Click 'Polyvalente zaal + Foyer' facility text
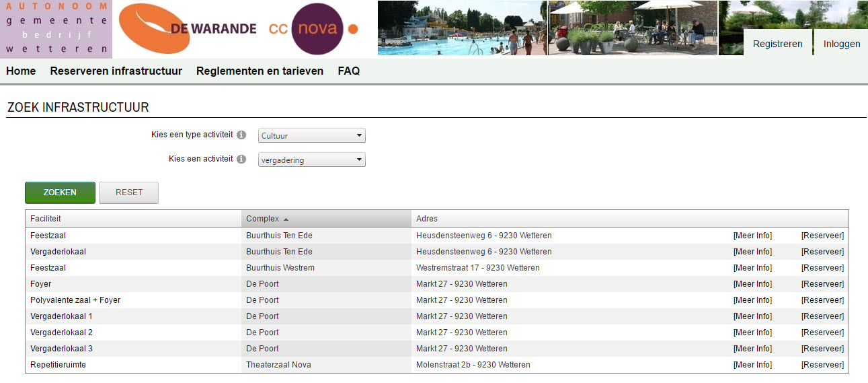868x383 pixels. click(75, 300)
